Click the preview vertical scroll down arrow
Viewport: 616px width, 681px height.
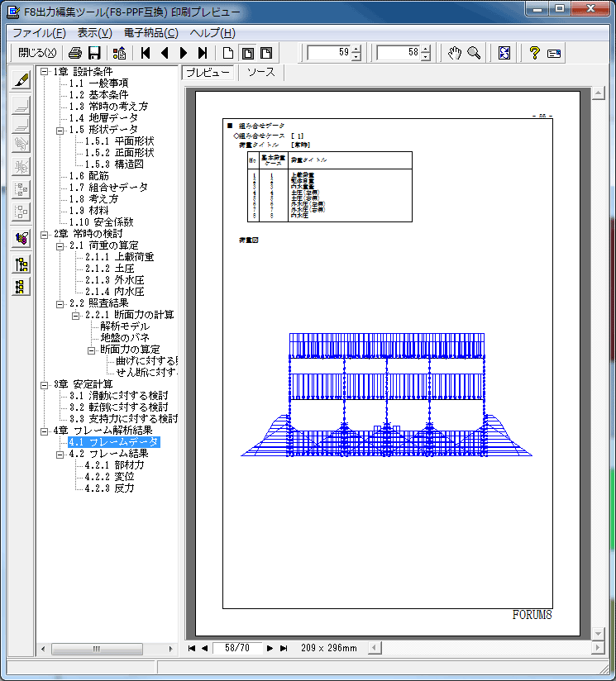click(x=598, y=633)
